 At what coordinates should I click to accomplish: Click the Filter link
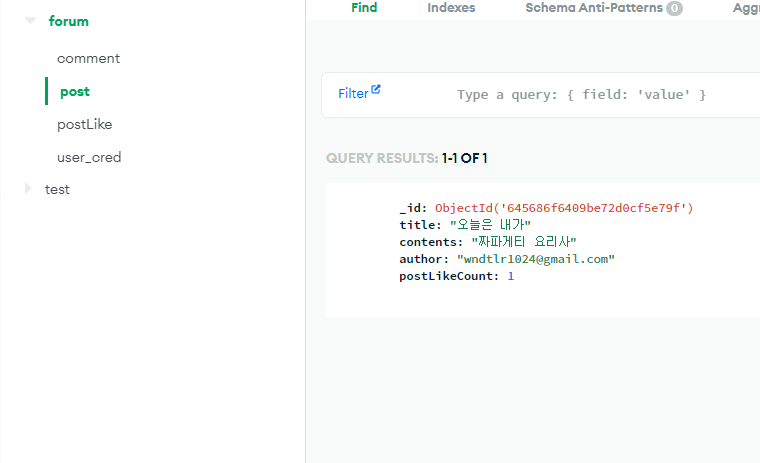(353, 94)
